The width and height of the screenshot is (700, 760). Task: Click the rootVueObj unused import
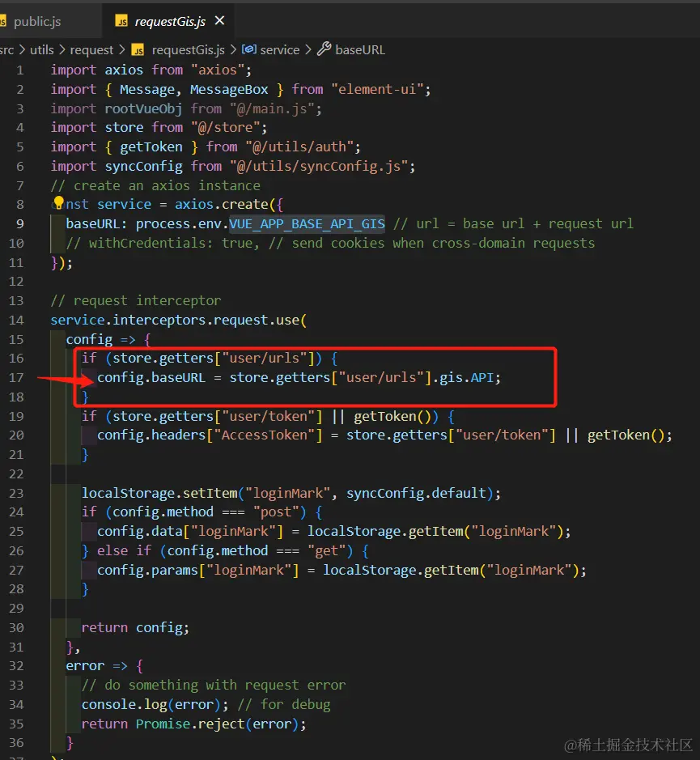143,108
